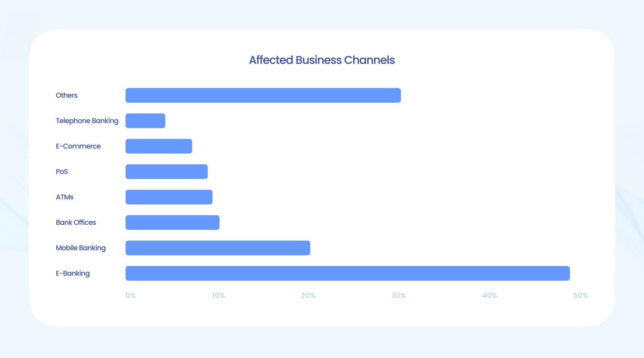Screen dimensions: 644x358
Task: Click the Affected Business Channels chart title
Action: coord(322,60)
